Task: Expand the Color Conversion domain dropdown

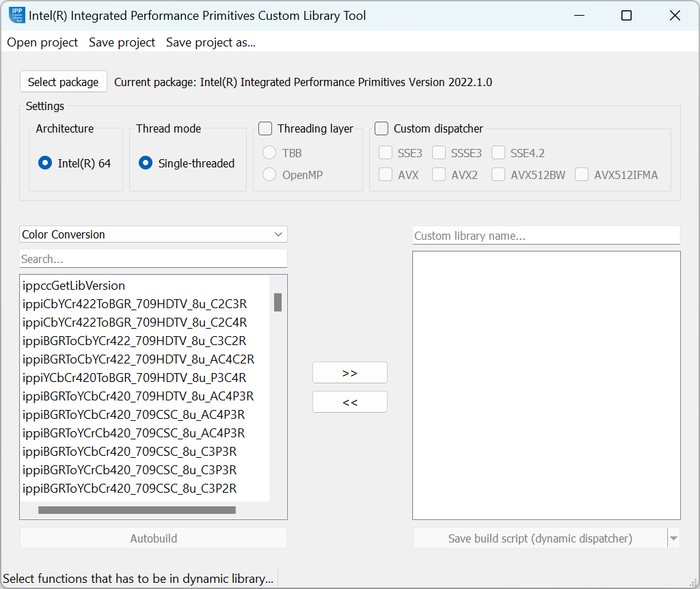Action: point(153,234)
